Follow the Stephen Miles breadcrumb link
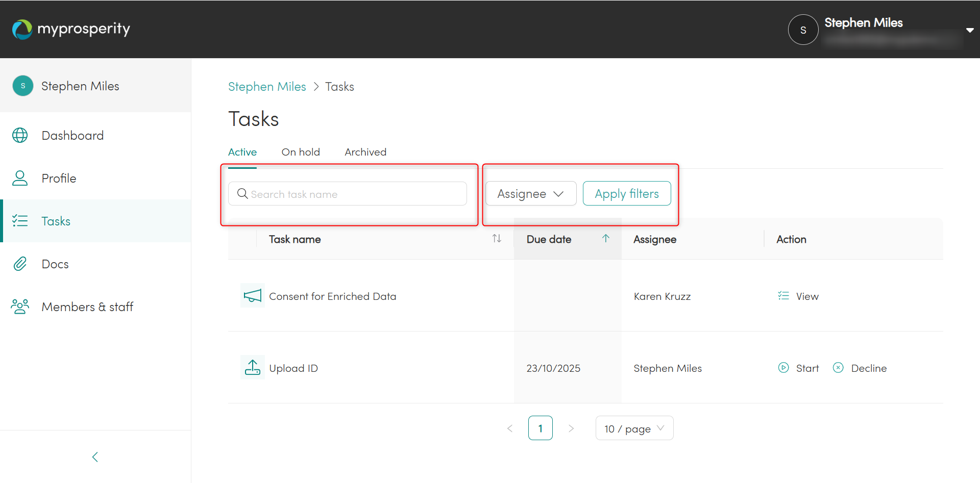The height and width of the screenshot is (483, 980). click(267, 87)
